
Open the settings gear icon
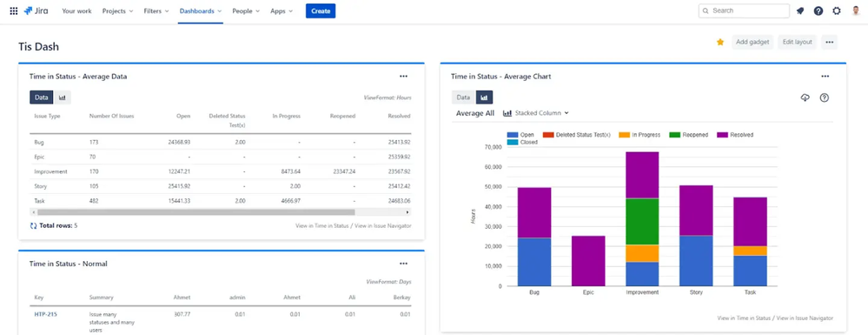click(837, 10)
